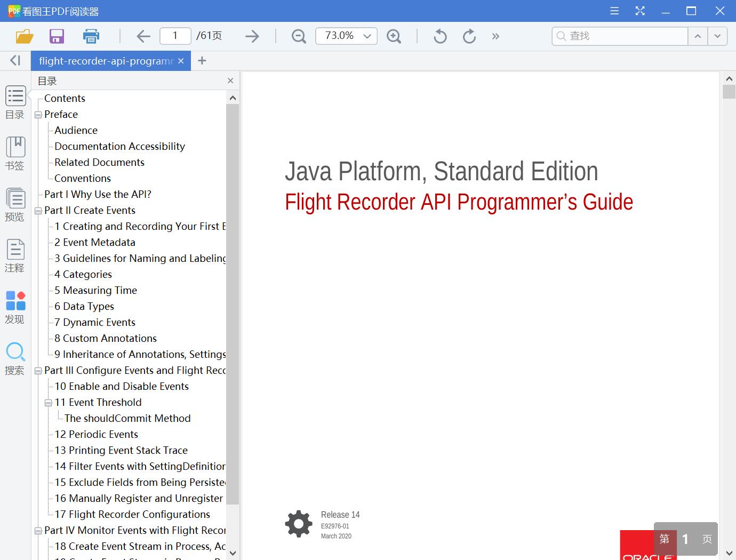Open 4 Categories chapter
Viewport: 736px width, 560px height.
click(x=83, y=274)
